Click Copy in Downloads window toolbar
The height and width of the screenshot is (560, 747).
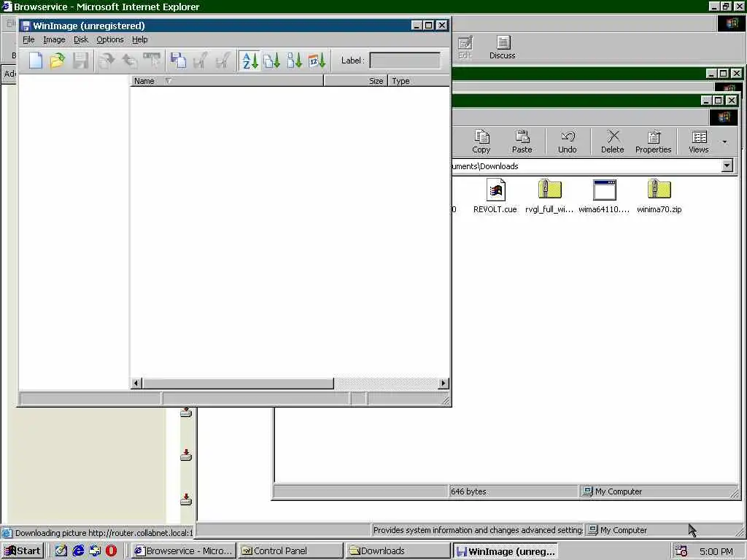click(x=481, y=141)
